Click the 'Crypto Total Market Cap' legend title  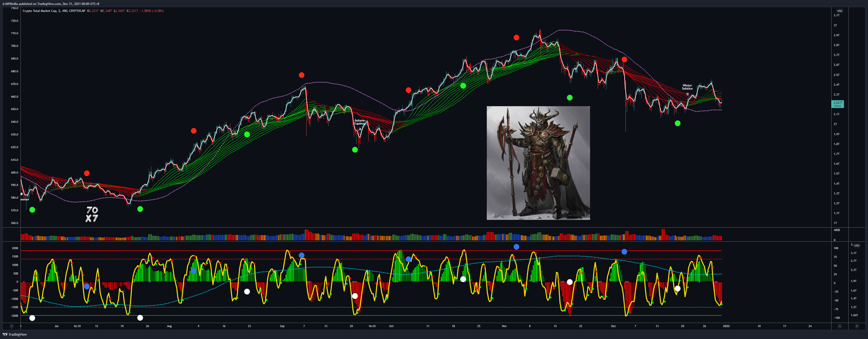tap(40, 11)
